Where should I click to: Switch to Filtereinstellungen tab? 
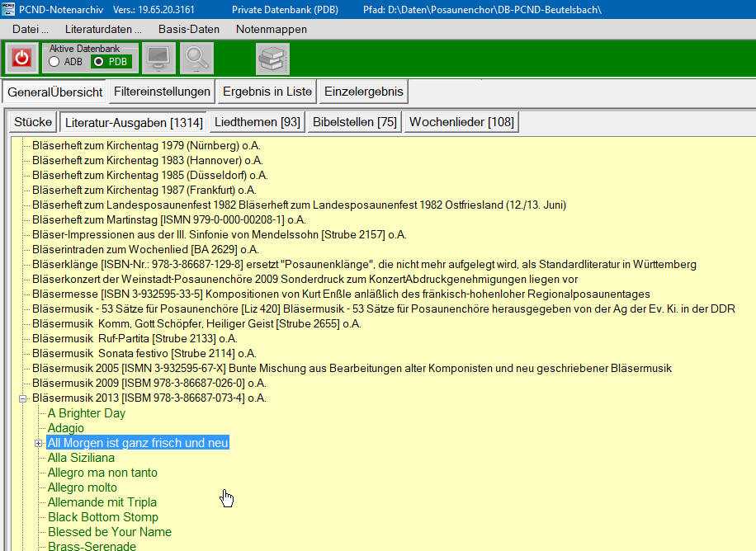point(162,92)
